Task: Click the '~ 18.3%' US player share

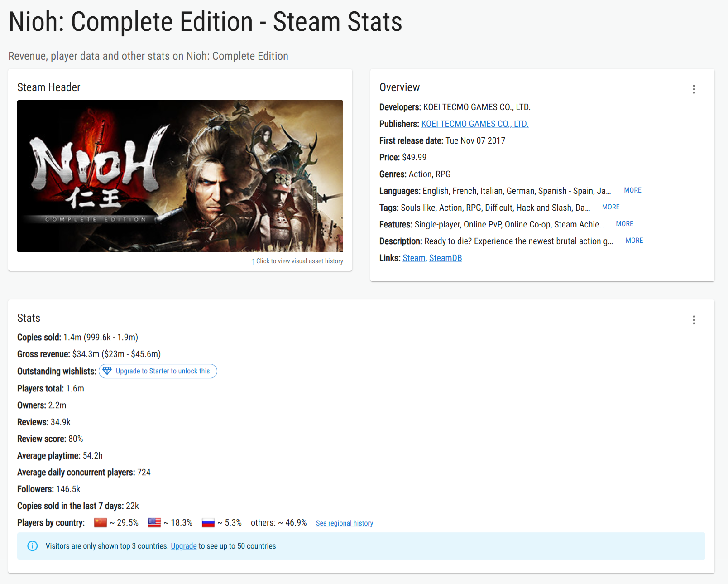Action: point(178,523)
